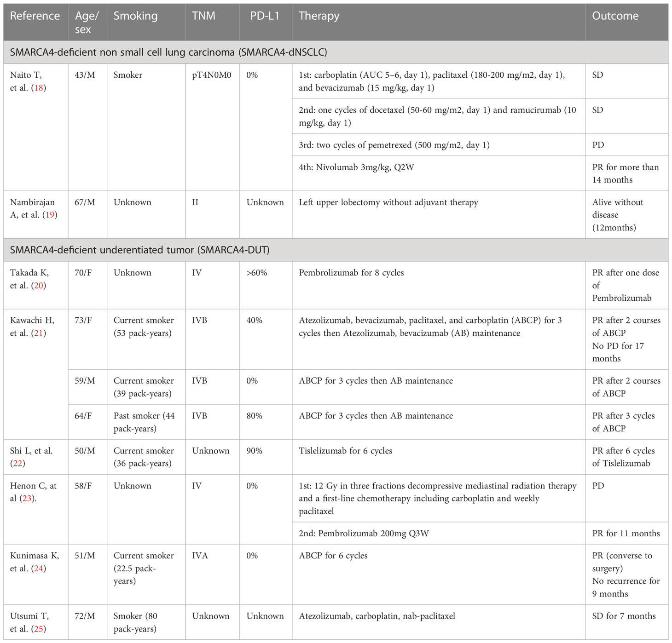Click the Left upper lobectomy therapy cell

439,215
